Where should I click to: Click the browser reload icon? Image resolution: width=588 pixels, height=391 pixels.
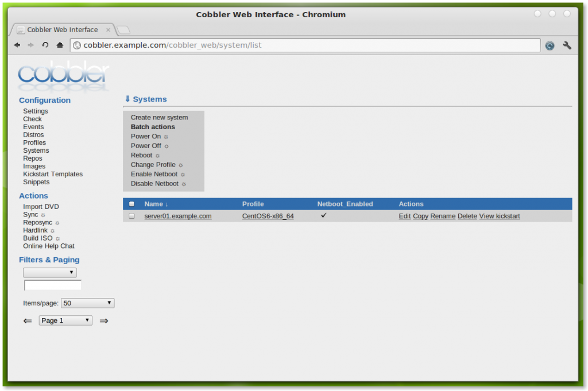click(x=45, y=45)
